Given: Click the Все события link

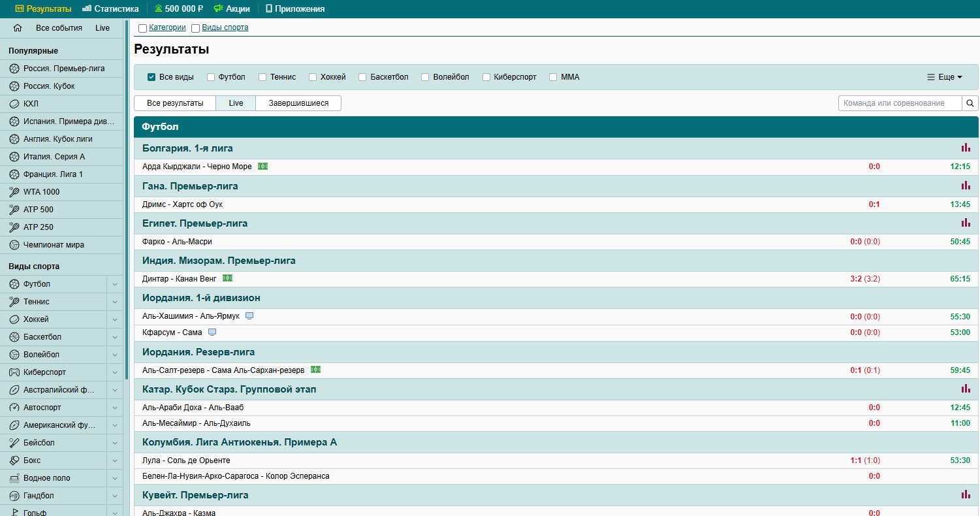Looking at the screenshot, I should 59,28.
